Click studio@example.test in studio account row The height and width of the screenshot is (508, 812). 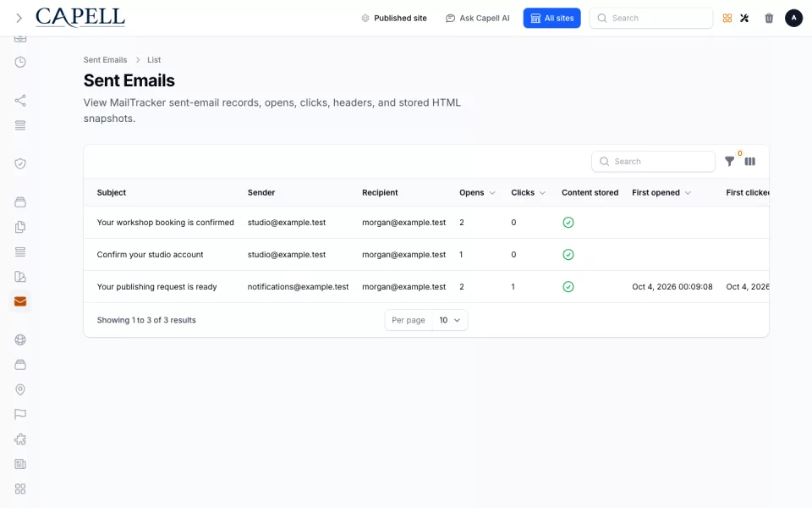click(x=287, y=255)
